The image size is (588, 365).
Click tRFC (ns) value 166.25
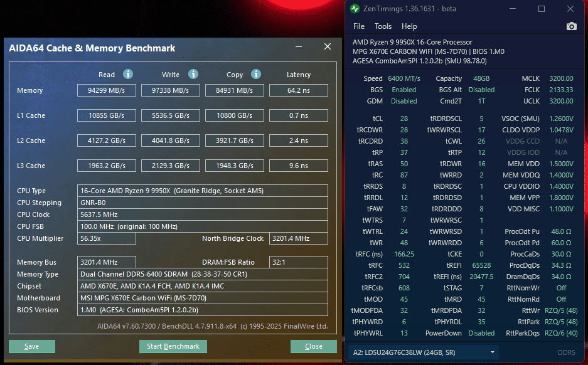pyautogui.click(x=404, y=254)
